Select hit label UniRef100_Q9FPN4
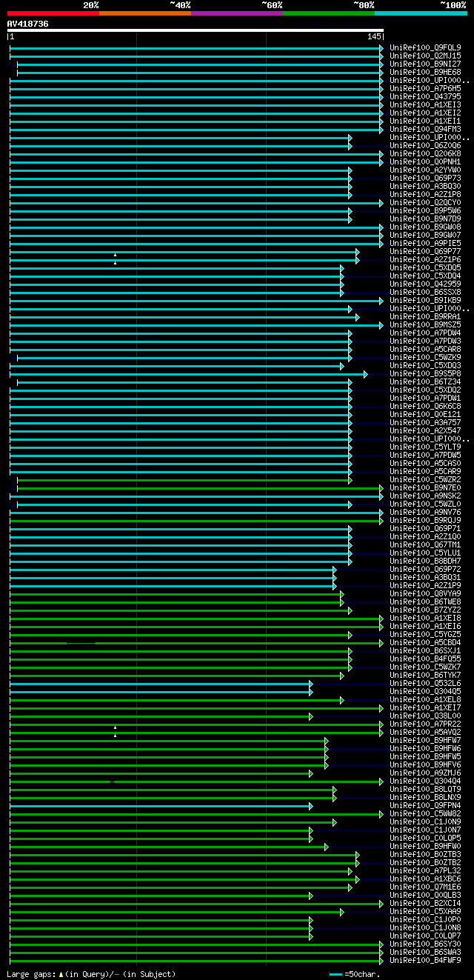 click(x=425, y=805)
